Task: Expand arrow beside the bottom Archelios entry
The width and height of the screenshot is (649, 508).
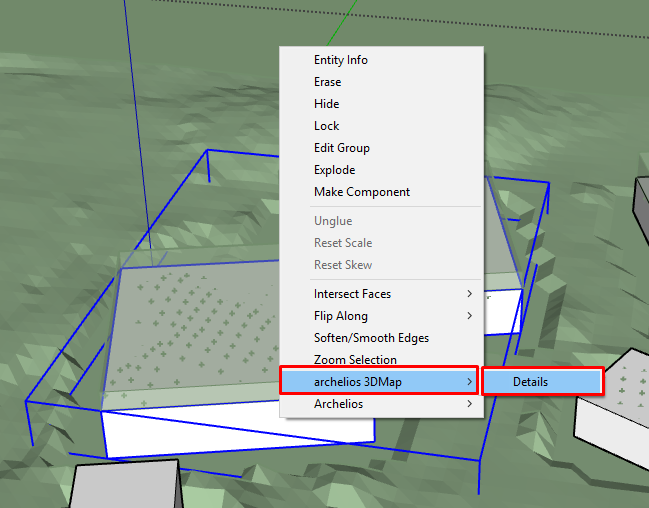Action: tap(469, 403)
